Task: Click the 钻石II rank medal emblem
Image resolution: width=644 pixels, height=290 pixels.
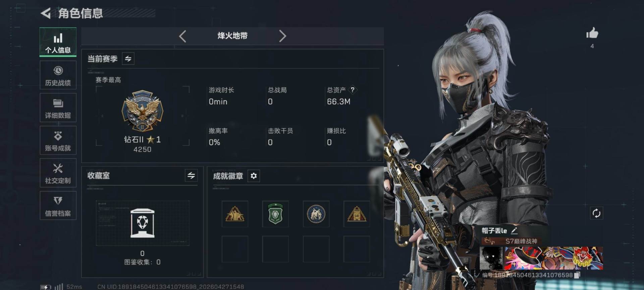Action: tap(143, 111)
